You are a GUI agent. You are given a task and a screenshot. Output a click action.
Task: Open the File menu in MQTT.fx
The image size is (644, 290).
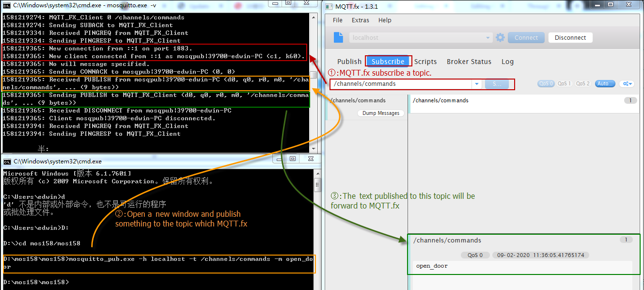tap(338, 20)
